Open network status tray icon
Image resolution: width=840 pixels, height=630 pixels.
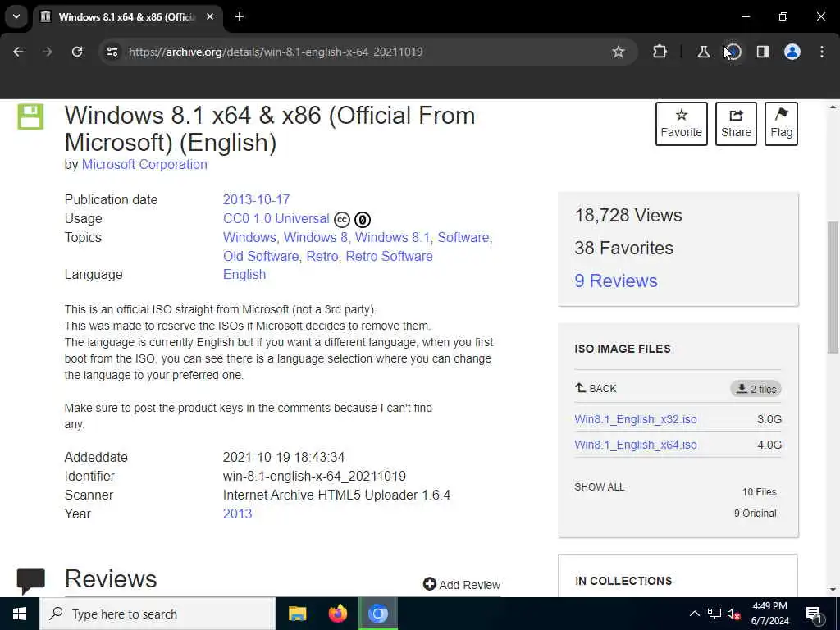pyautogui.click(x=714, y=614)
